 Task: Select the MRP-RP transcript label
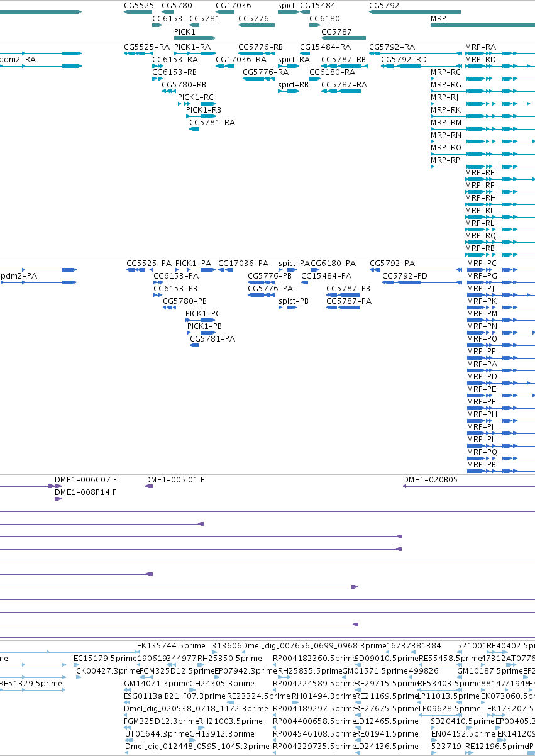(x=446, y=160)
